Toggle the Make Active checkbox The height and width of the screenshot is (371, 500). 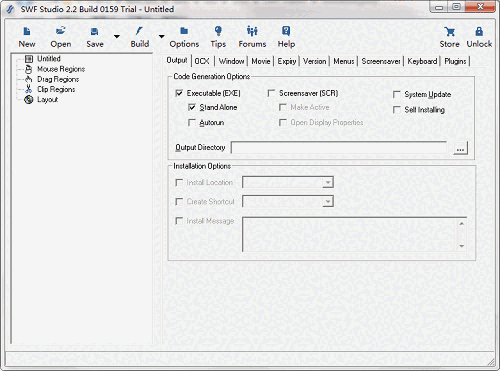(283, 107)
